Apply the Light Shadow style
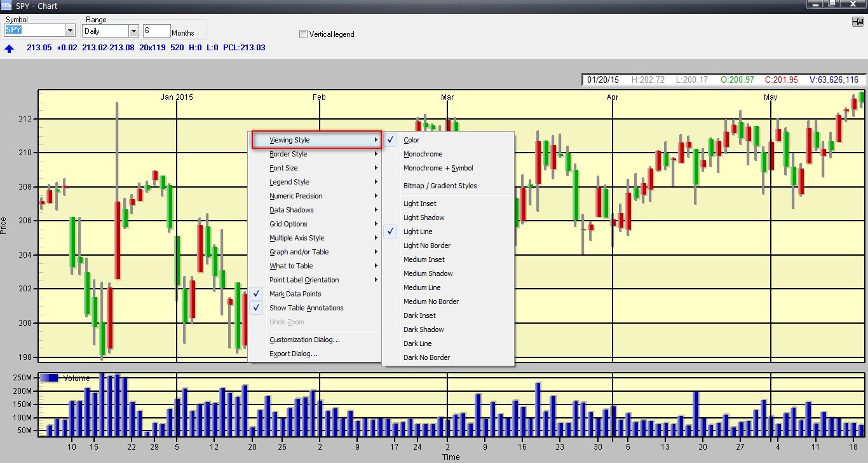 coord(447,218)
